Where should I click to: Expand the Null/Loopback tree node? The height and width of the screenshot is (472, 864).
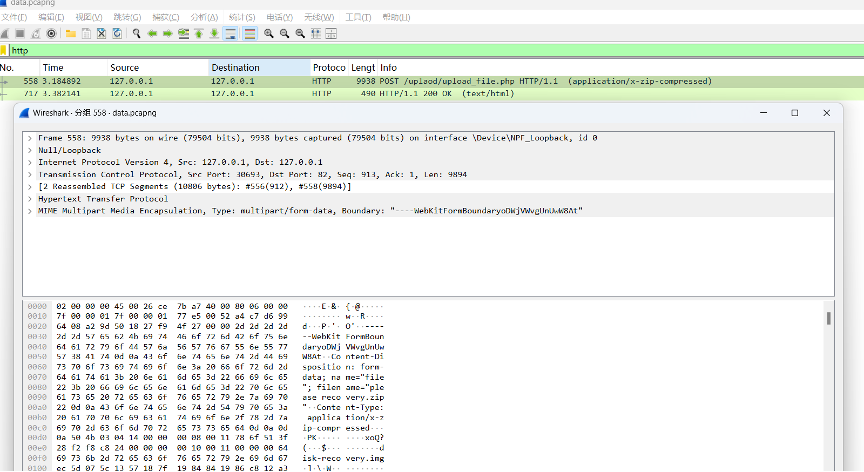30,150
